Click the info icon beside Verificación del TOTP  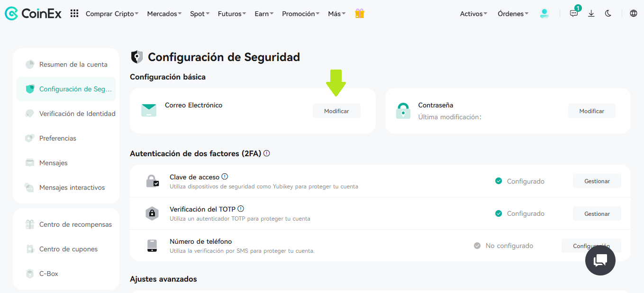coord(241,209)
